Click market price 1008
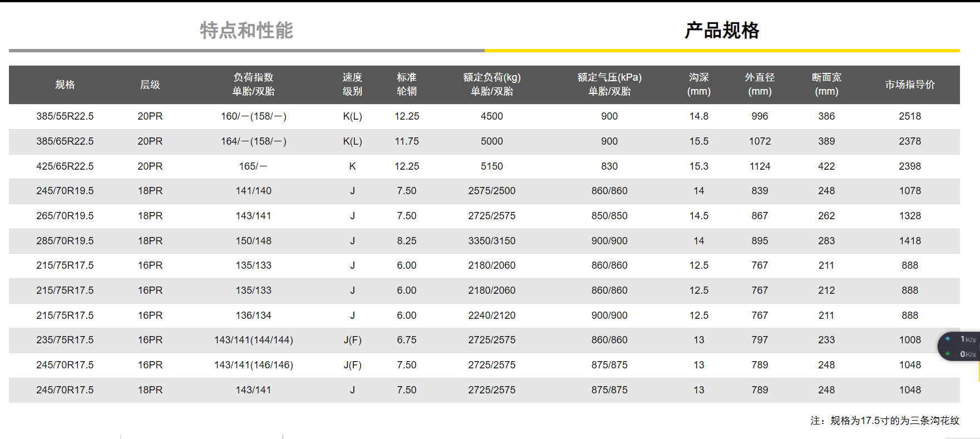 [x=910, y=340]
